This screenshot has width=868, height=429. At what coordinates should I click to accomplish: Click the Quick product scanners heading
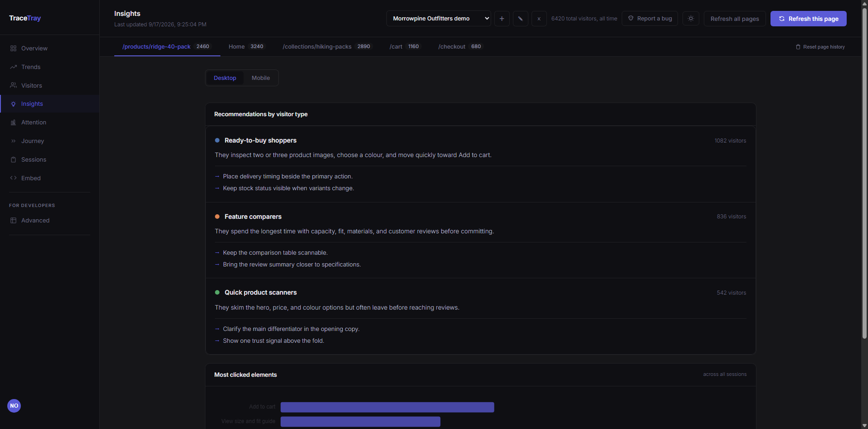[260, 292]
